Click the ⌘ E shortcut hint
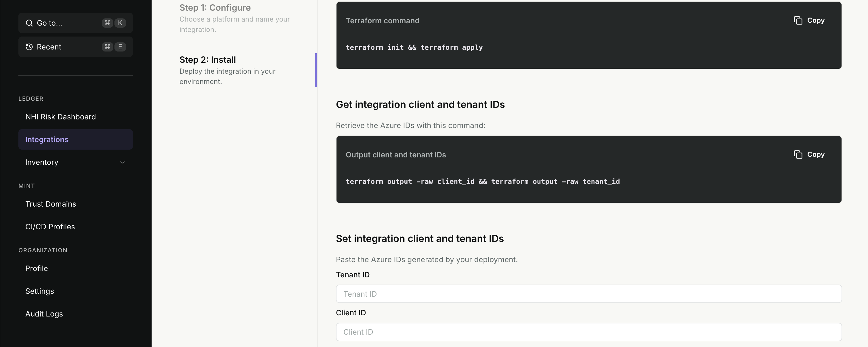 (114, 47)
